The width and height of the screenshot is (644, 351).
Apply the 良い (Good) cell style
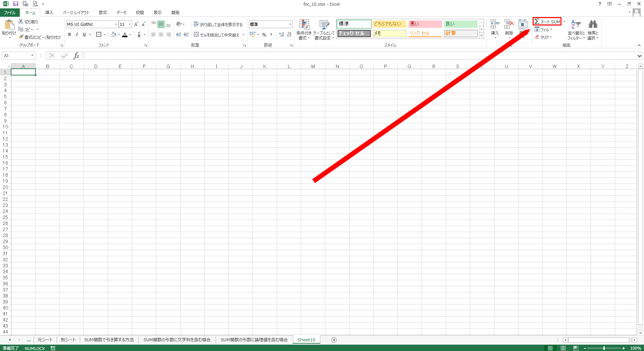[461, 24]
